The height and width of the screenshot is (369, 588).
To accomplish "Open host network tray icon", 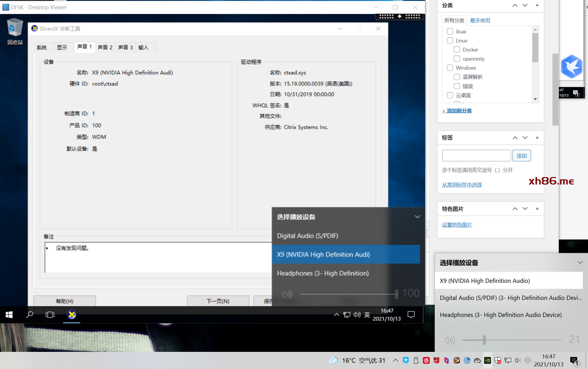I will pyautogui.click(x=508, y=360).
